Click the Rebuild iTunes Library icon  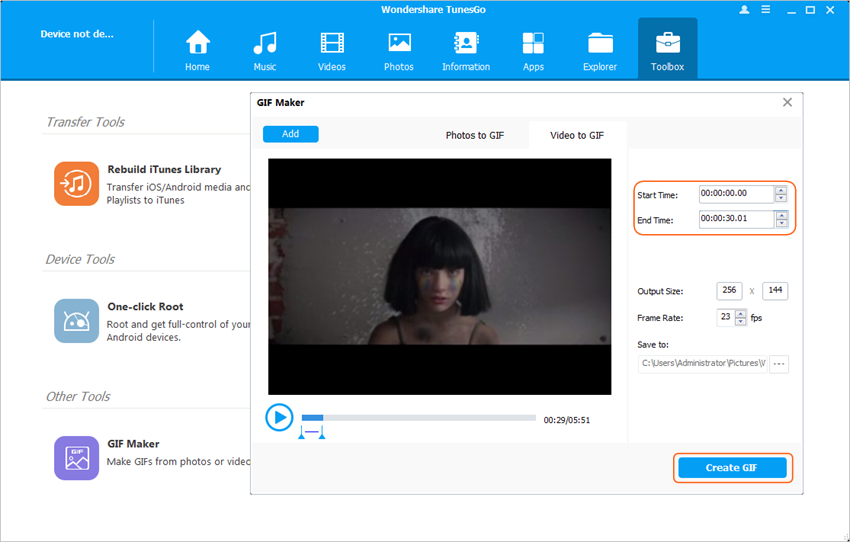(76, 184)
